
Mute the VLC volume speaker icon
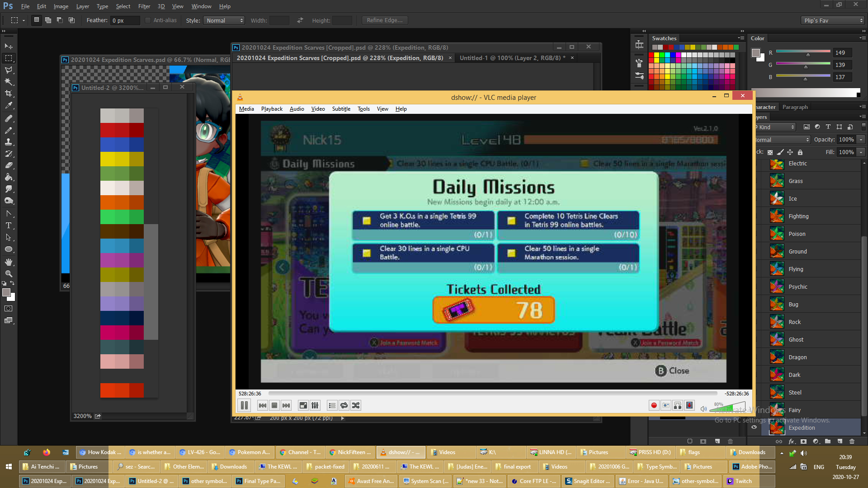pyautogui.click(x=703, y=408)
